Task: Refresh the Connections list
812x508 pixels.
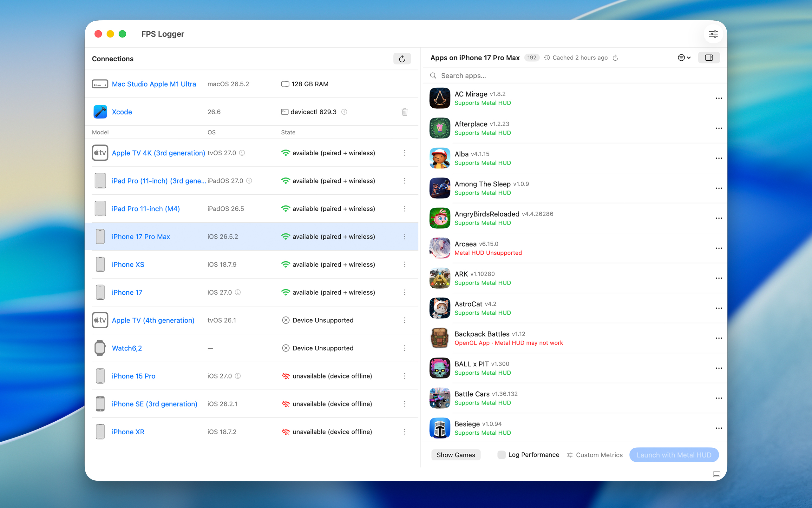Action: 402,59
